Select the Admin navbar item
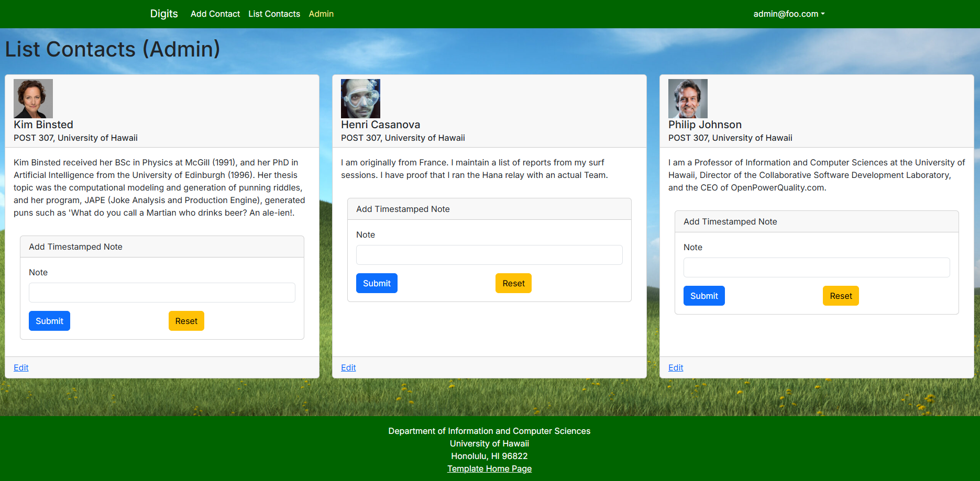This screenshot has height=481, width=980. click(321, 14)
